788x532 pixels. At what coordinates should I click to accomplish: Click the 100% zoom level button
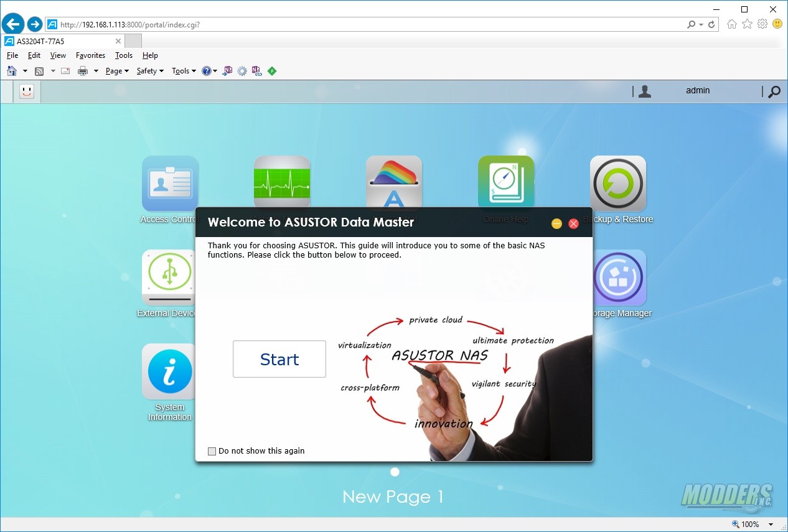click(746, 525)
